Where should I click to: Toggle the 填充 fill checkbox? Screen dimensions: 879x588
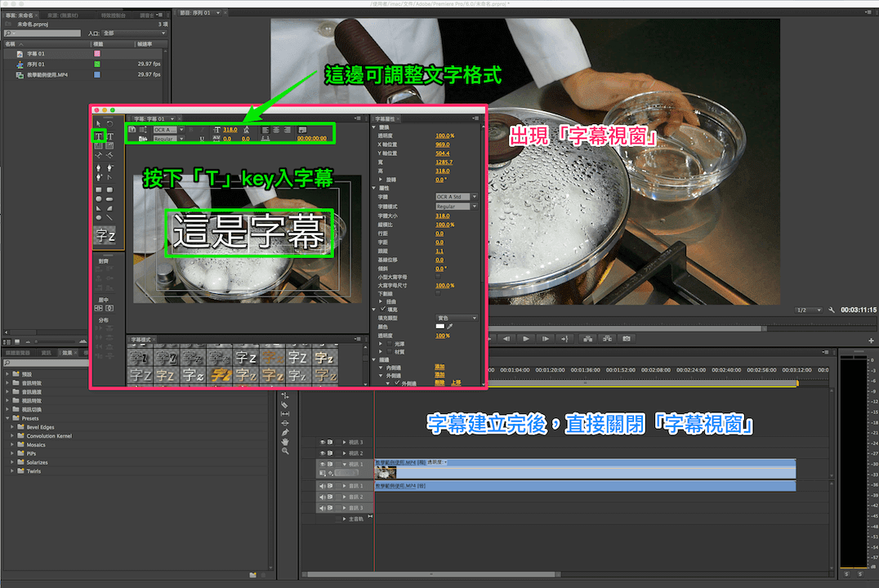pos(383,309)
